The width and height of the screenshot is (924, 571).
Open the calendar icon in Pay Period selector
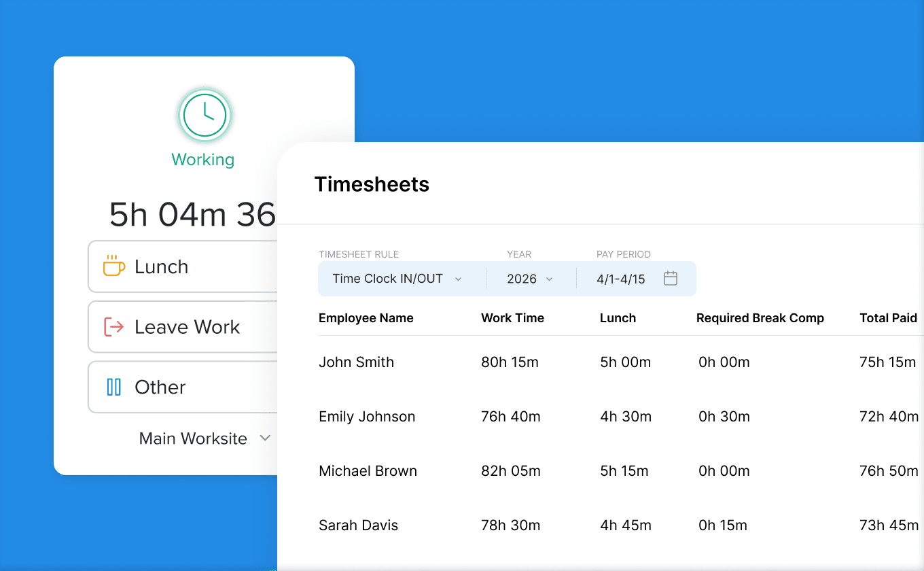click(x=671, y=278)
